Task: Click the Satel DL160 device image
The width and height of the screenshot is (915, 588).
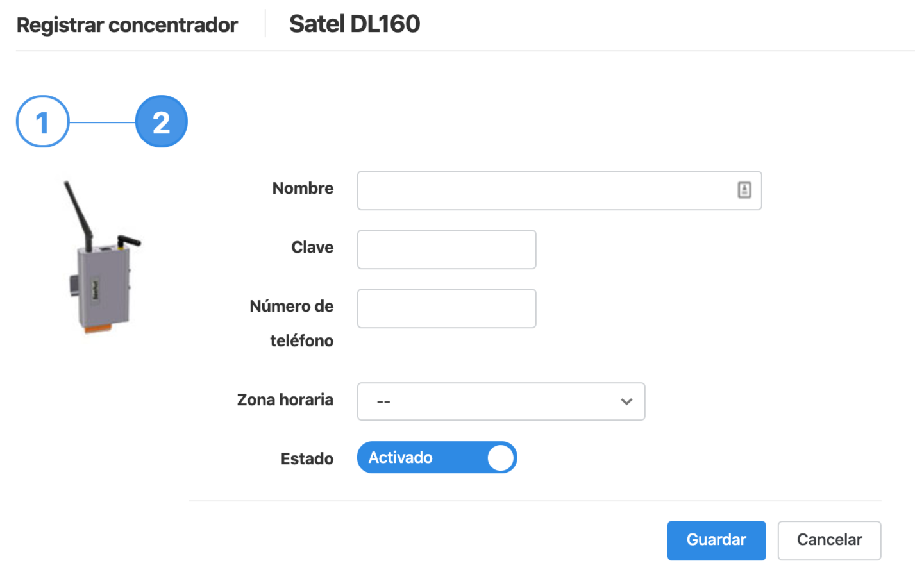Action: click(x=101, y=257)
